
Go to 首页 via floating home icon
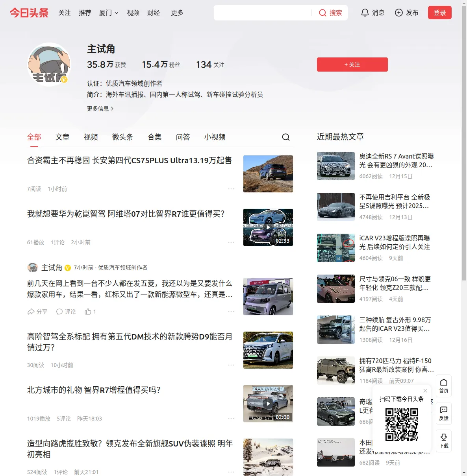444,386
